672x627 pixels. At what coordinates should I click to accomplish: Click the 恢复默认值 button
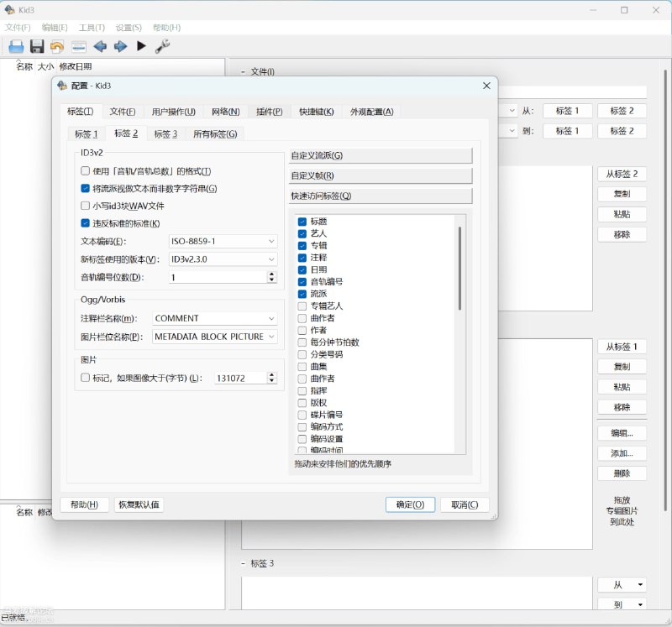click(x=139, y=504)
